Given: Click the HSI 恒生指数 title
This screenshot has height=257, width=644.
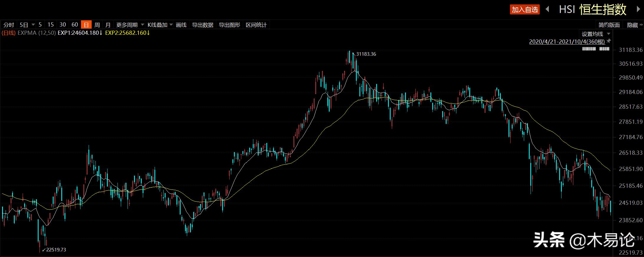Looking at the screenshot, I should (x=592, y=9).
